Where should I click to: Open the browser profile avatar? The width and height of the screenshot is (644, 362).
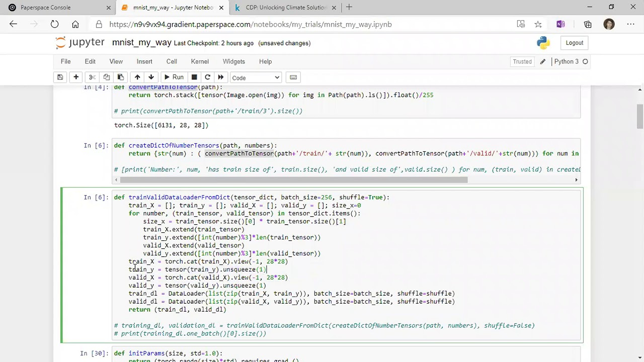click(609, 24)
